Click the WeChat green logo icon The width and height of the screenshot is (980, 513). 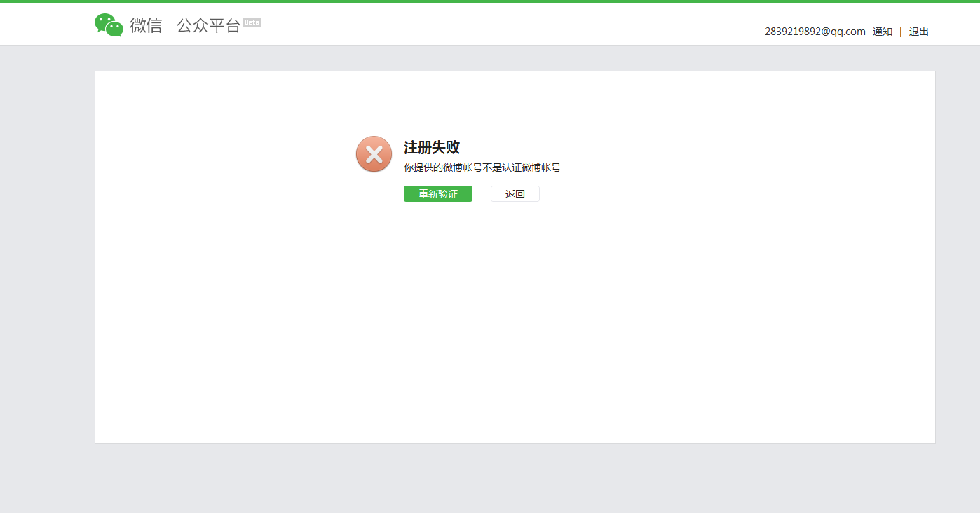[109, 24]
